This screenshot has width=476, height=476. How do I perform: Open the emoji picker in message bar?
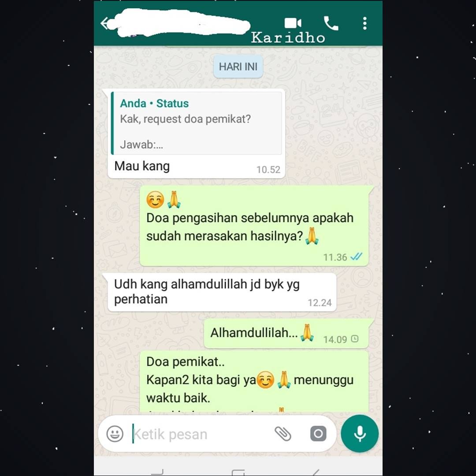115,434
